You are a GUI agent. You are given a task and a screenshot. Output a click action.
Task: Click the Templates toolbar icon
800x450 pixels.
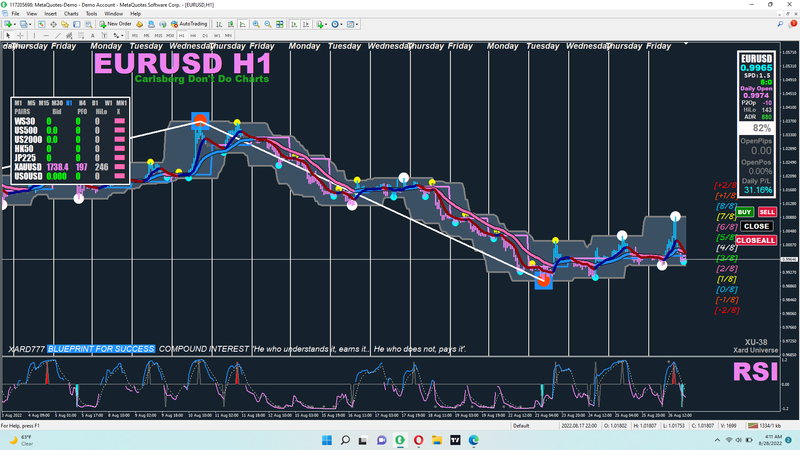pyautogui.click(x=350, y=24)
